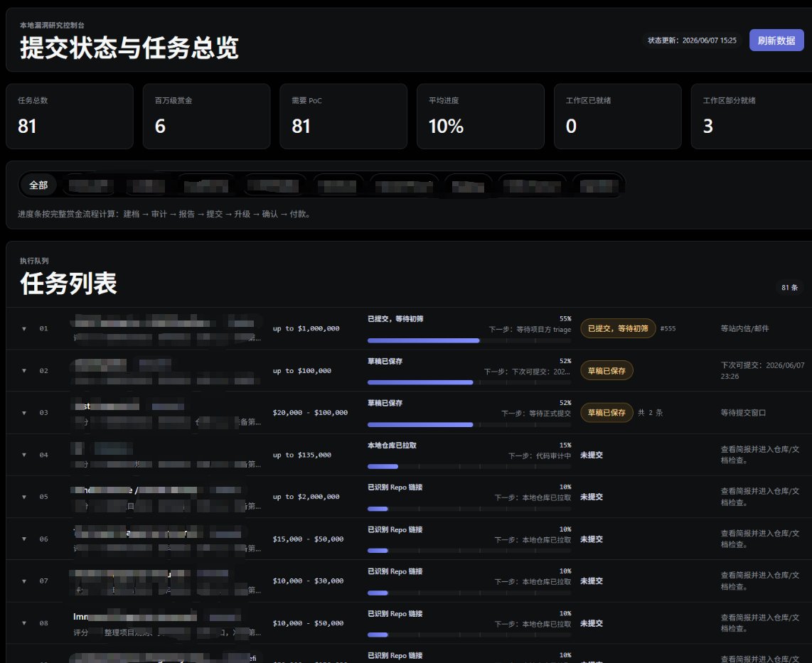
Task: Click 未提交 status in row 04
Action: (x=592, y=455)
